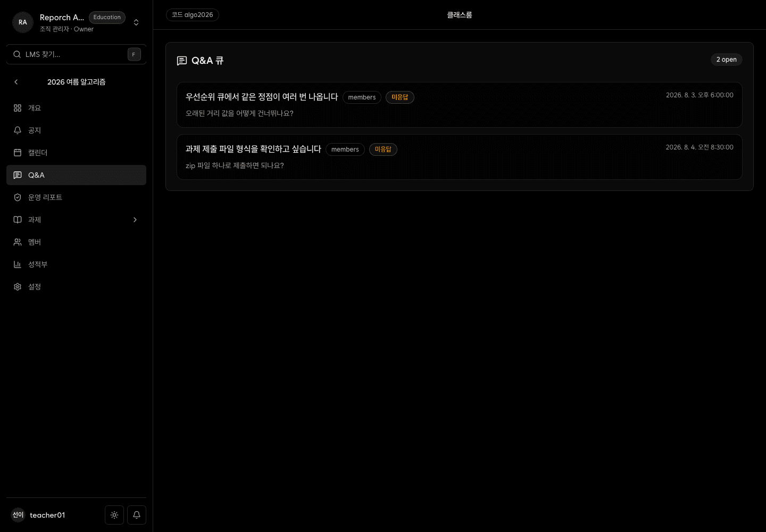Click the 코드 algo2026 badge

(x=193, y=15)
